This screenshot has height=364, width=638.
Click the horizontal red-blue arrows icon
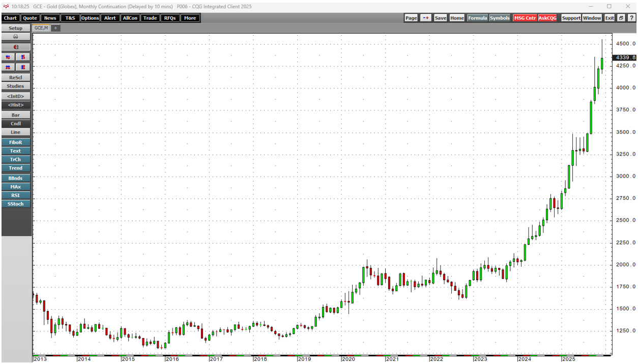(8, 57)
